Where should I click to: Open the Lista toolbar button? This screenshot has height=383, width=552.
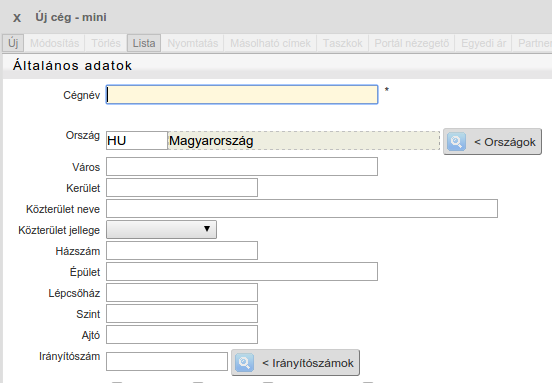click(144, 43)
